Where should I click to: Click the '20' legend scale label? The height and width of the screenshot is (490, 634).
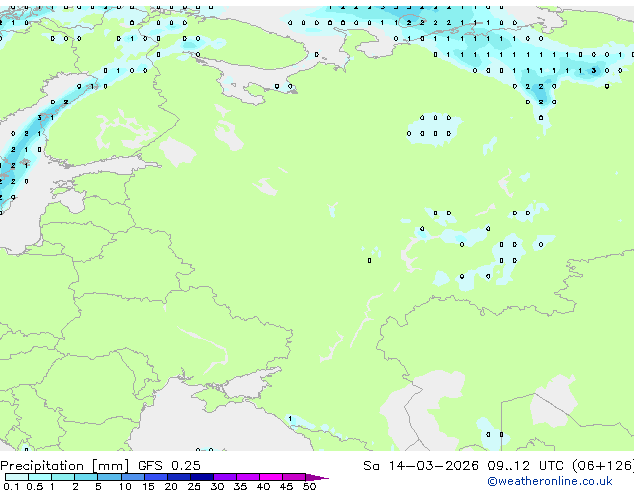click(x=171, y=486)
